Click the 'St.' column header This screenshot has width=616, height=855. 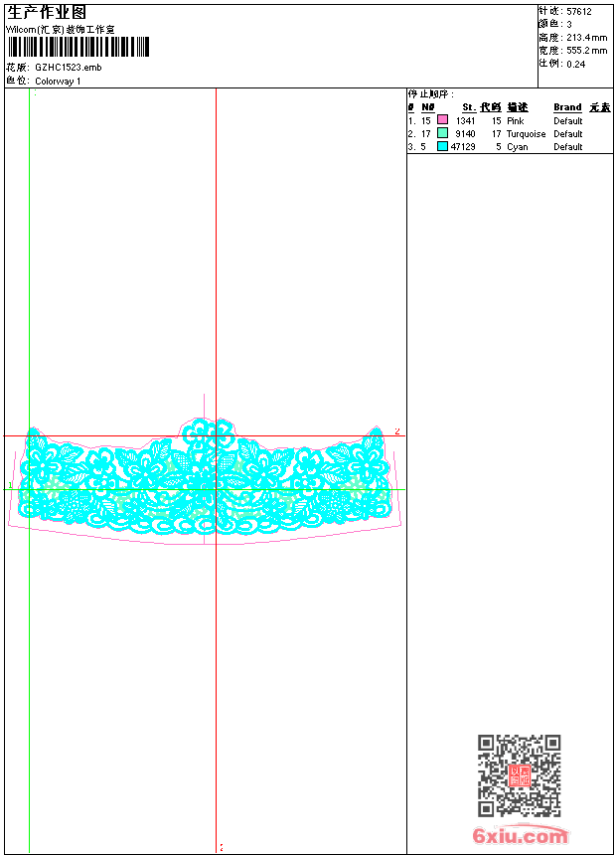469,107
